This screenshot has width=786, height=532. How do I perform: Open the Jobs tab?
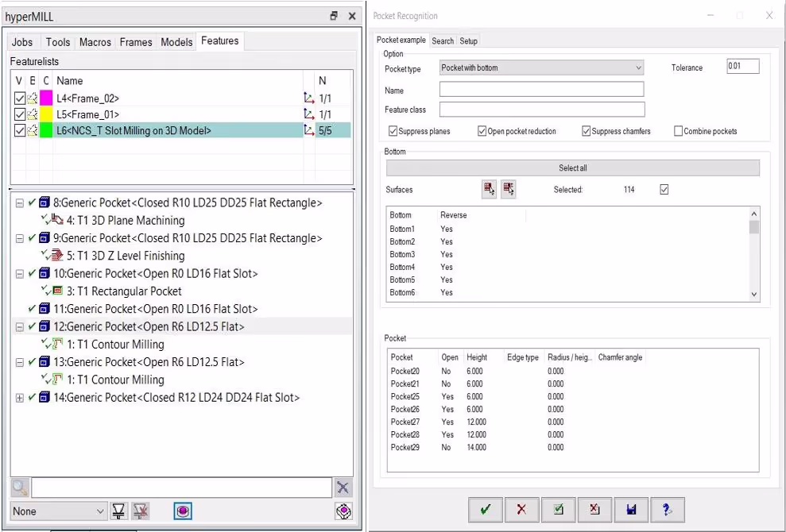tap(22, 42)
